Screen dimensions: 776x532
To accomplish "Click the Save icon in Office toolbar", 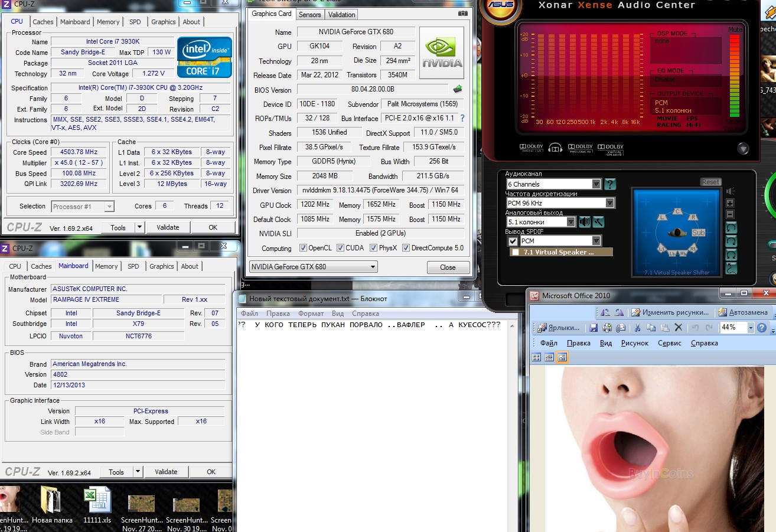I will pyautogui.click(x=594, y=328).
